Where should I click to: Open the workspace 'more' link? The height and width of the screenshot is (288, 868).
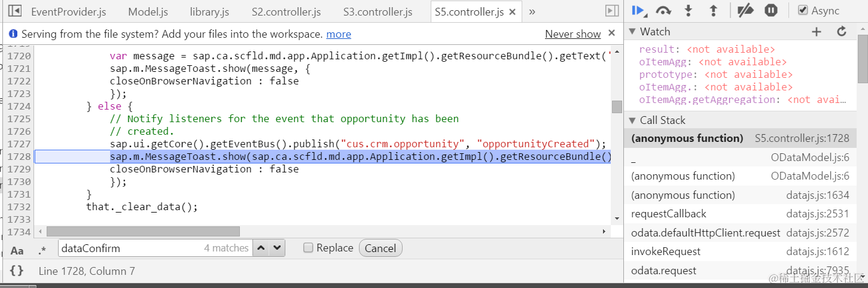(x=339, y=35)
